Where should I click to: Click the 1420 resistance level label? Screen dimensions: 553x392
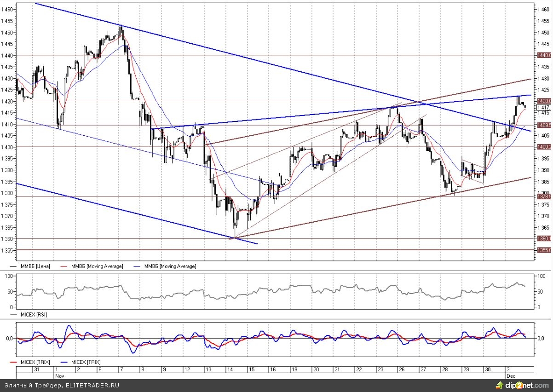pyautogui.click(x=544, y=101)
